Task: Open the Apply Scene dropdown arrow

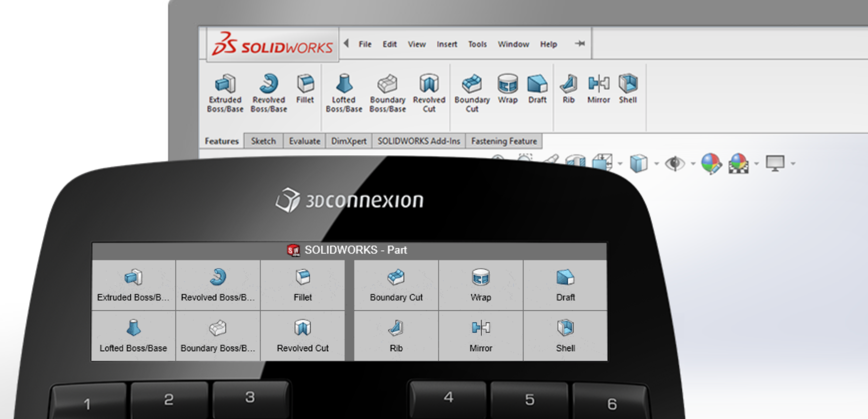Action: [x=756, y=164]
